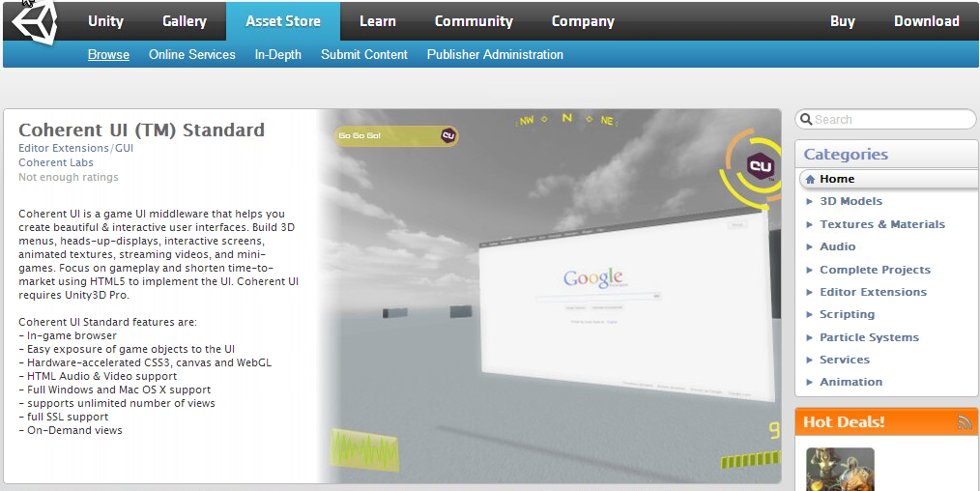
Task: Expand the 3D Models category arrow
Action: point(810,202)
